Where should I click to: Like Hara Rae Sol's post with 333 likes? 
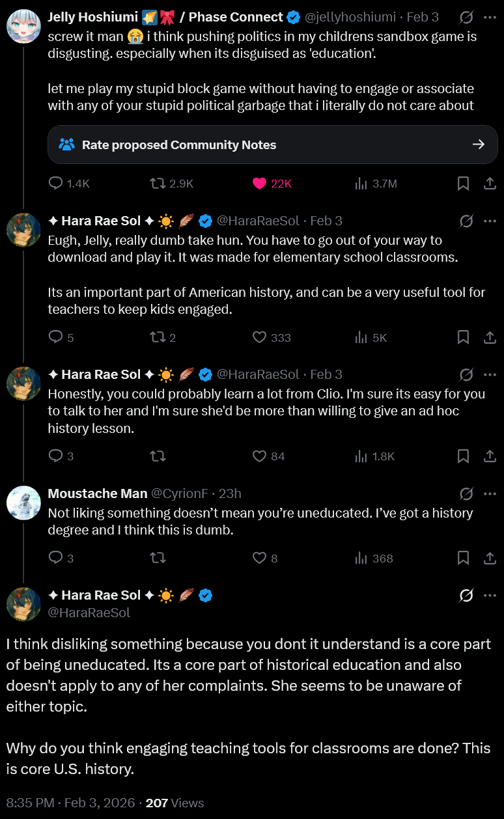[x=260, y=337]
